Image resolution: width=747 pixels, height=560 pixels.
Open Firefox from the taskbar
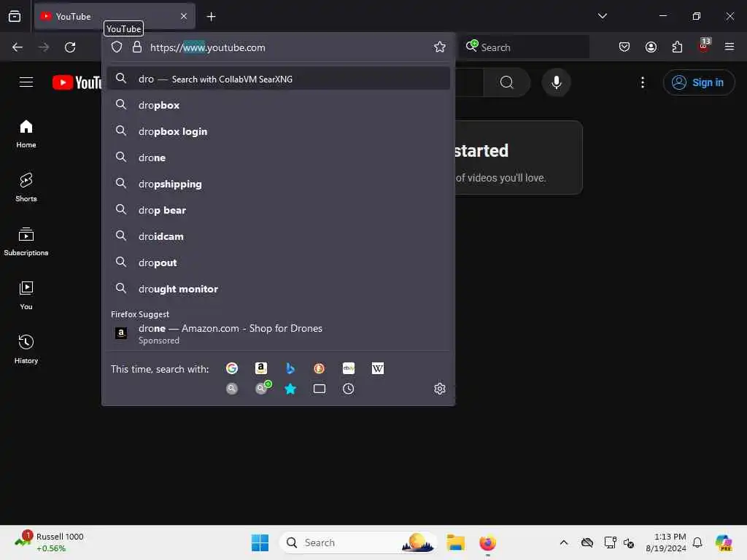point(487,542)
